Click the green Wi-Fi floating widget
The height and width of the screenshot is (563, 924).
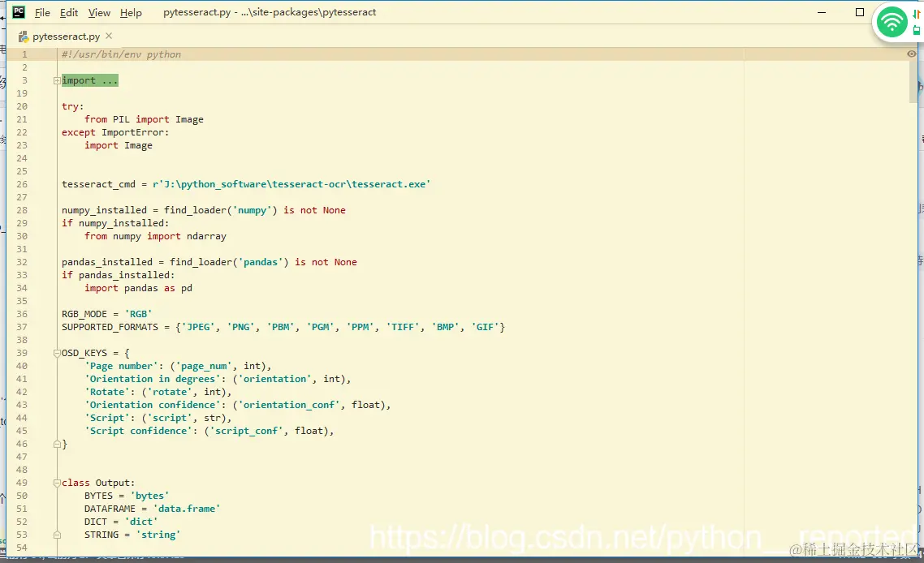(892, 23)
